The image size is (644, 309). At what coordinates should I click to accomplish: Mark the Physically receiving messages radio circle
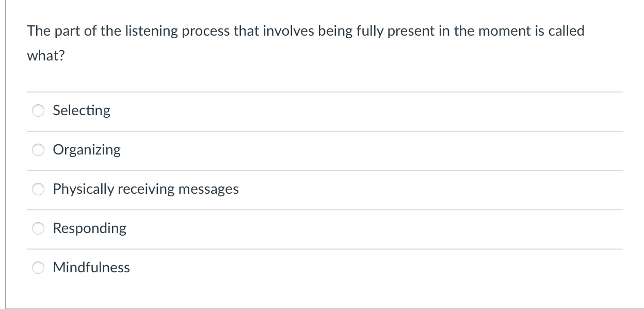(39, 190)
